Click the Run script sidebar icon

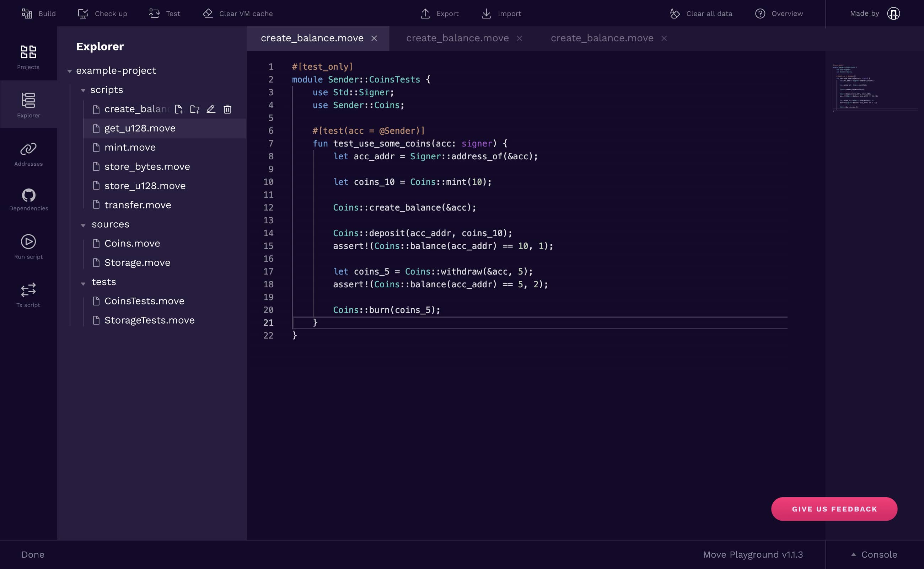pos(28,246)
